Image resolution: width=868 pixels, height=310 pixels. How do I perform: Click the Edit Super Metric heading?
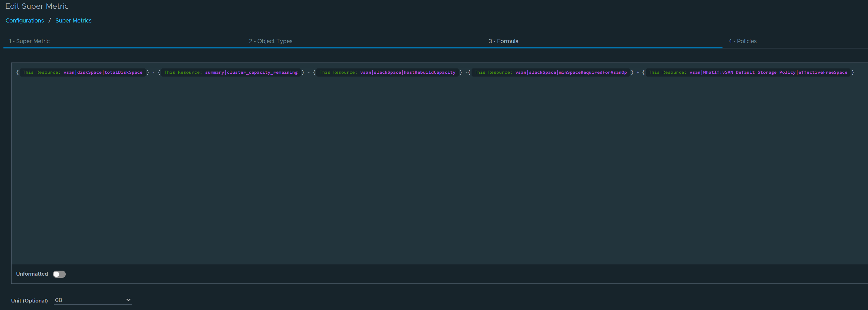coord(37,6)
